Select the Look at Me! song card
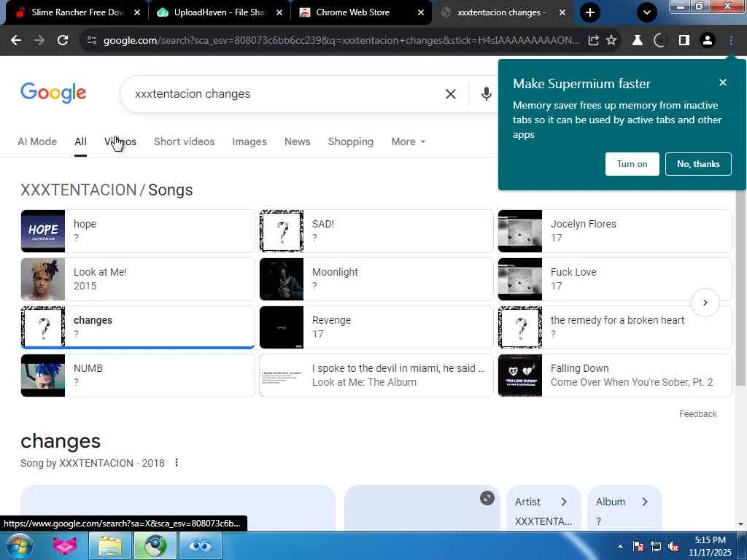 (x=138, y=279)
